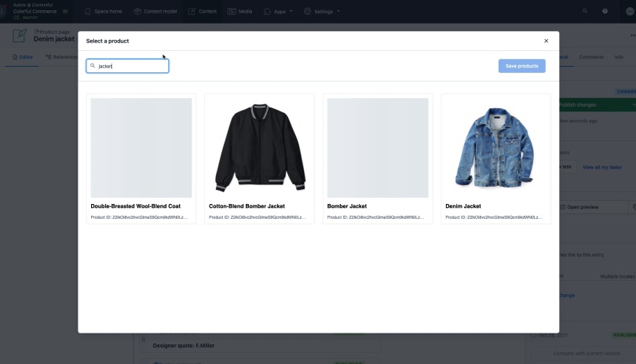The image size is (636, 364).
Task: Click the Space home house icon
Action: (87, 11)
